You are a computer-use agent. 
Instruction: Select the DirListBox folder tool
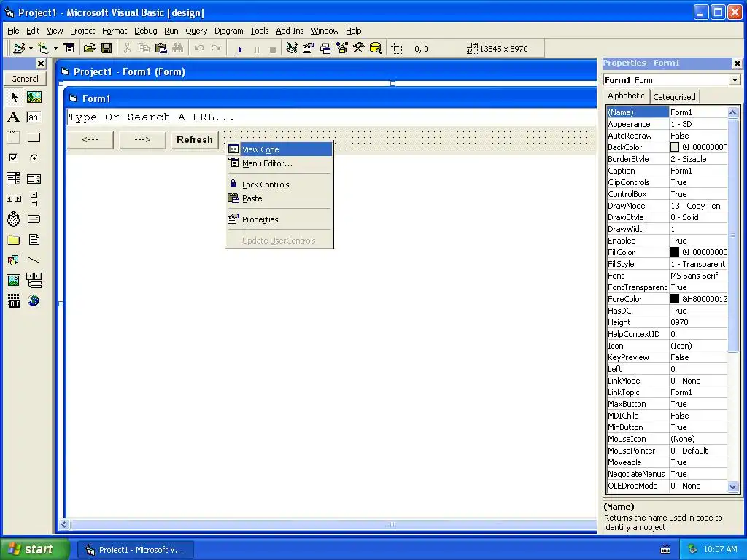coord(14,239)
